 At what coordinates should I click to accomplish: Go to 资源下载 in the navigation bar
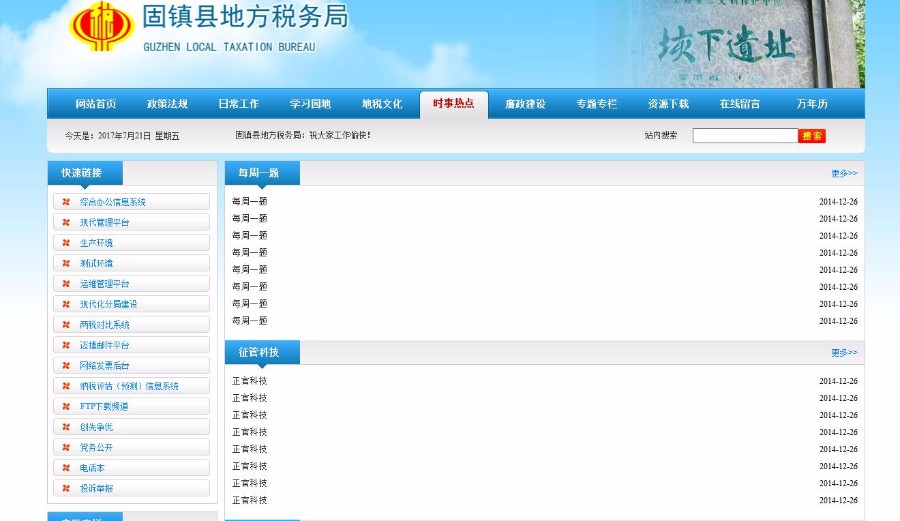tap(668, 104)
